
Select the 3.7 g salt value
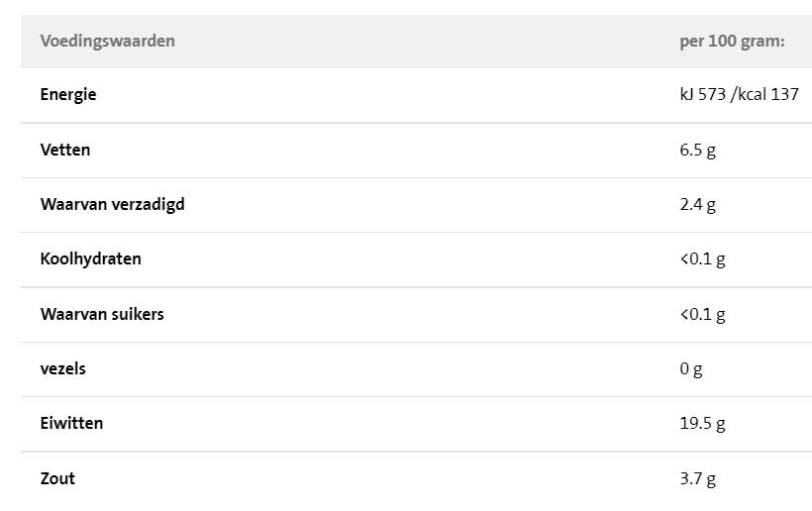(697, 478)
